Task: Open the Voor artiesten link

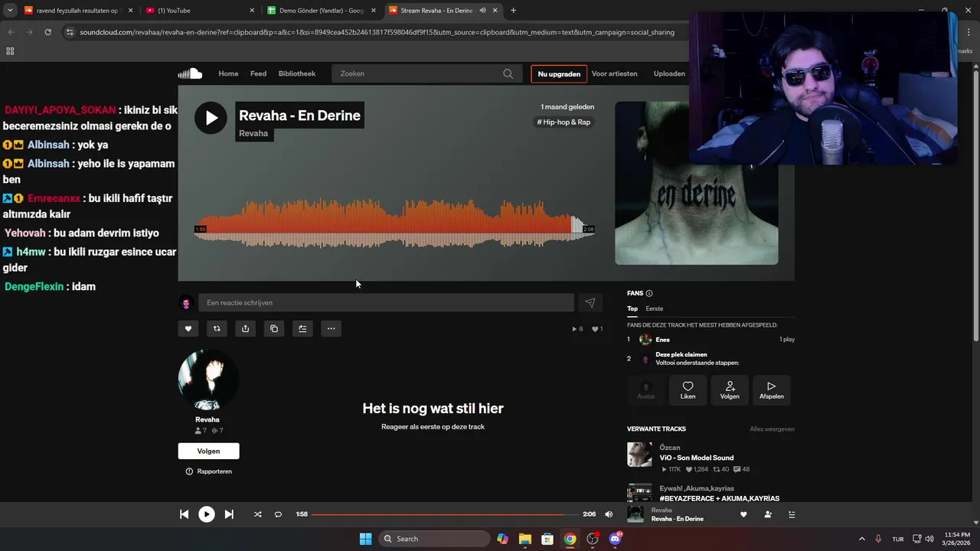Action: pyautogui.click(x=615, y=73)
